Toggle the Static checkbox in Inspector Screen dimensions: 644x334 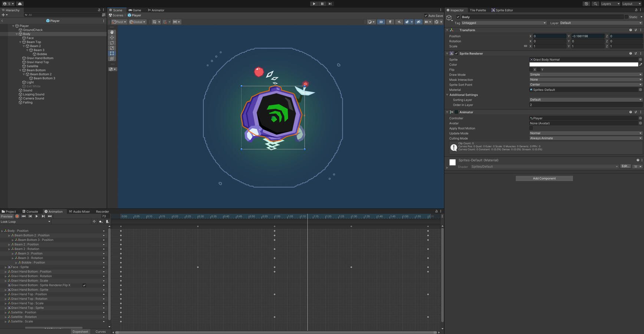(x=627, y=17)
